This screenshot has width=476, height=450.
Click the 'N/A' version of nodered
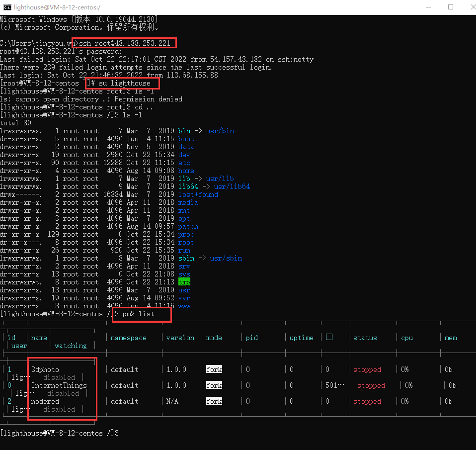172,401
